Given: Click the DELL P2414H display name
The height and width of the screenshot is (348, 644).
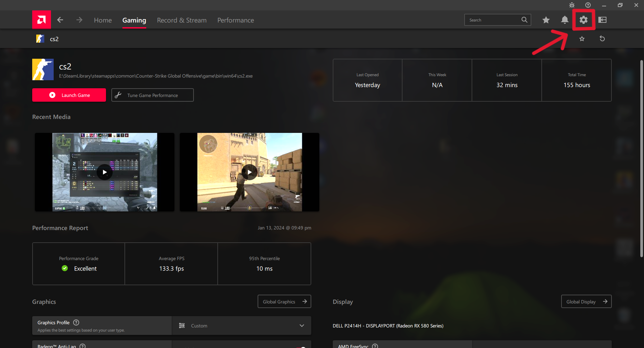Looking at the screenshot, I should tap(388, 326).
